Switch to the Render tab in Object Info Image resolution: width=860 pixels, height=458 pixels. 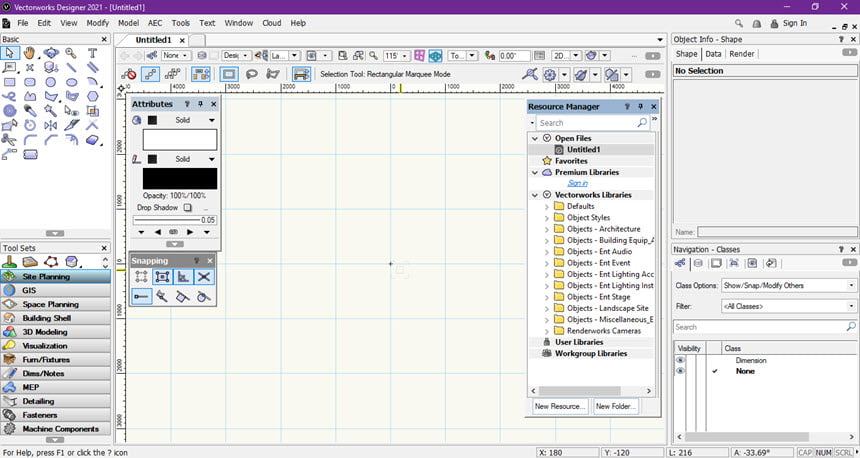click(x=742, y=54)
